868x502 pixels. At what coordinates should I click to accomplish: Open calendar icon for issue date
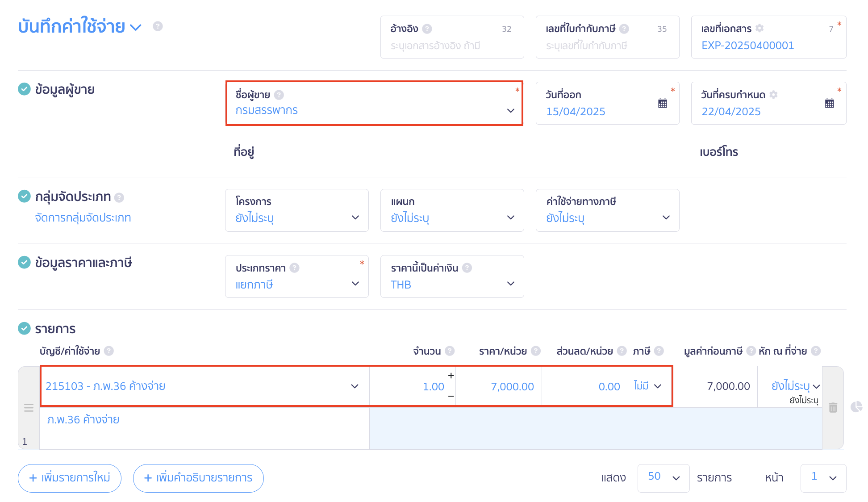pos(663,104)
